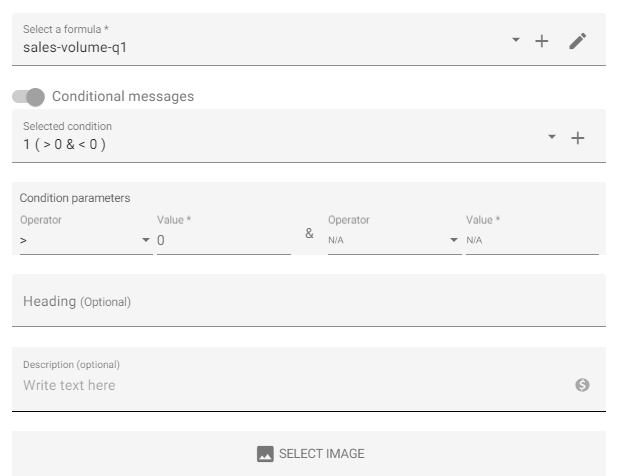Screen dimensions: 619x476
Task: Click the ampersand between the condition operators
Action: 309,233
